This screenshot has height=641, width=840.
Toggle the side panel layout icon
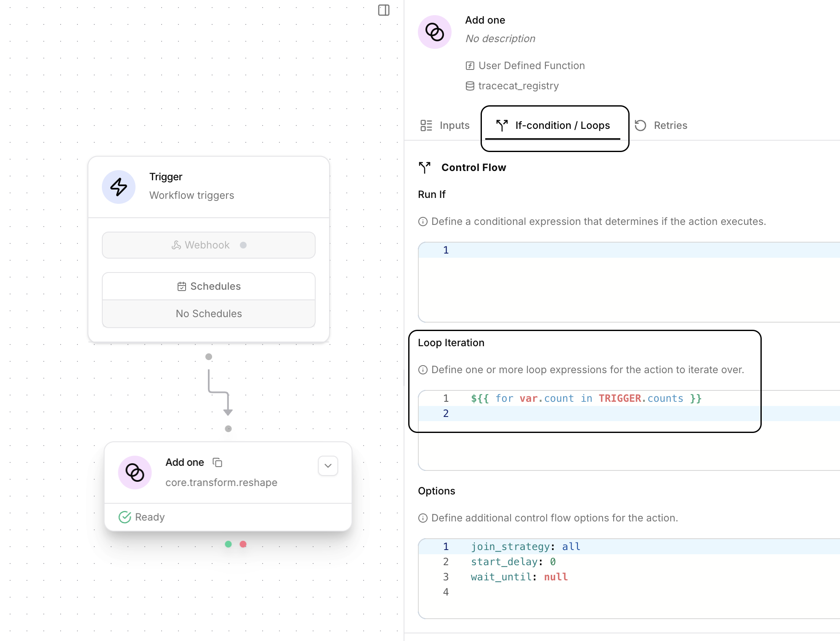coord(383,10)
